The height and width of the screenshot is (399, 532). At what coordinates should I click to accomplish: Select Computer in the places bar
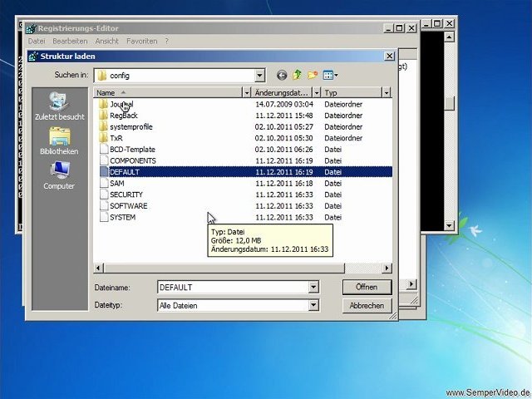tap(59, 175)
